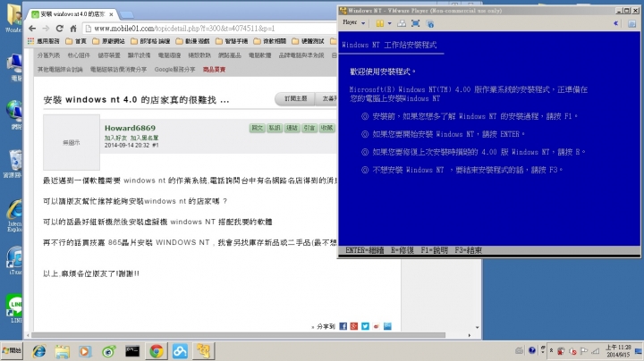The height and width of the screenshot is (361, 644).
Task: Click 加入黑名單 under Howard6869
Action: [144, 138]
